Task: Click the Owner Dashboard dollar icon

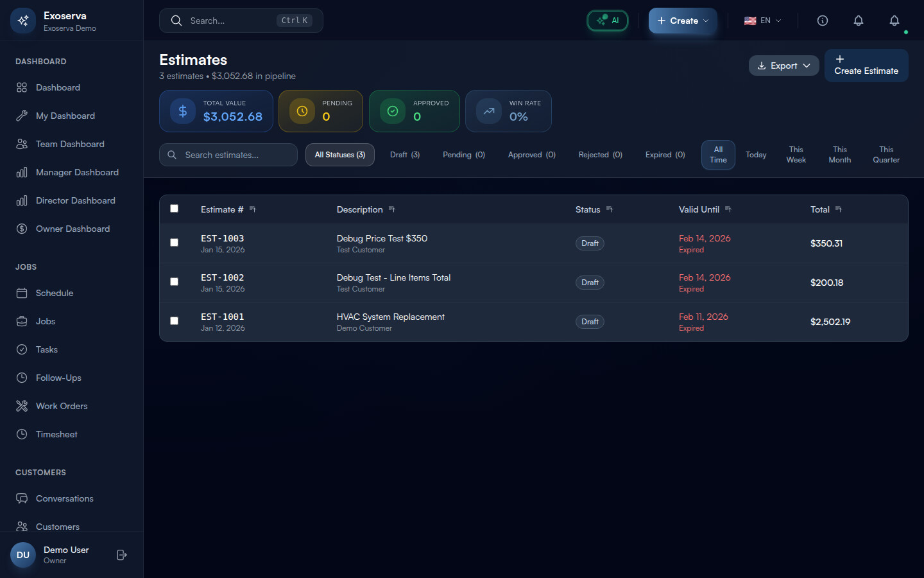Action: point(22,229)
